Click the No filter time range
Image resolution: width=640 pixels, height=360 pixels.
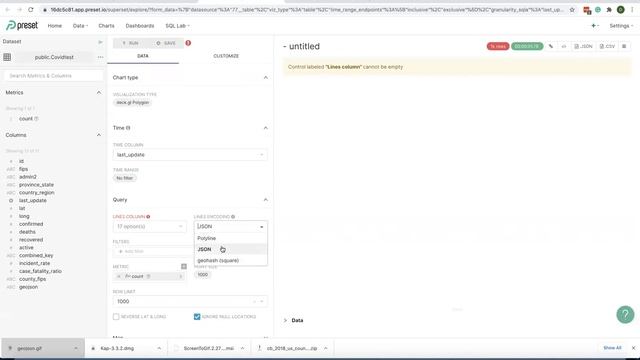(124, 178)
